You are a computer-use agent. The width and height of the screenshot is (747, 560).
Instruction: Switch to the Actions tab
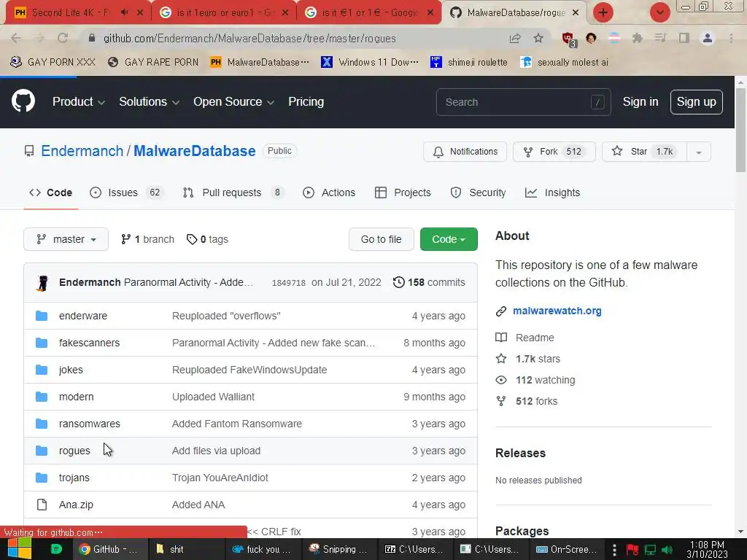click(329, 192)
